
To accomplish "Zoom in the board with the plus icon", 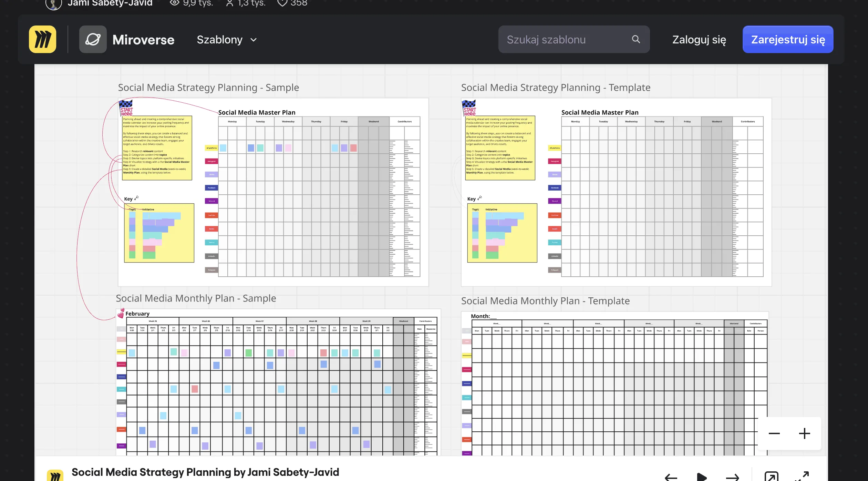I will pyautogui.click(x=805, y=433).
